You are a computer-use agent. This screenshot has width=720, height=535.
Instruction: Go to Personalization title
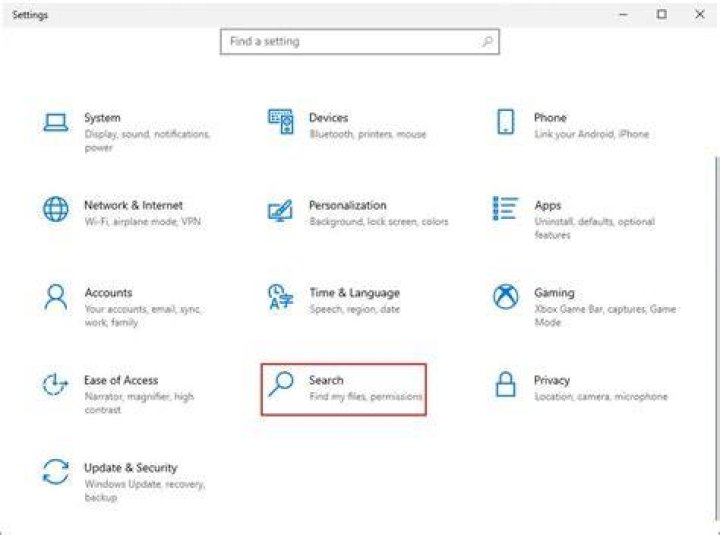(348, 205)
